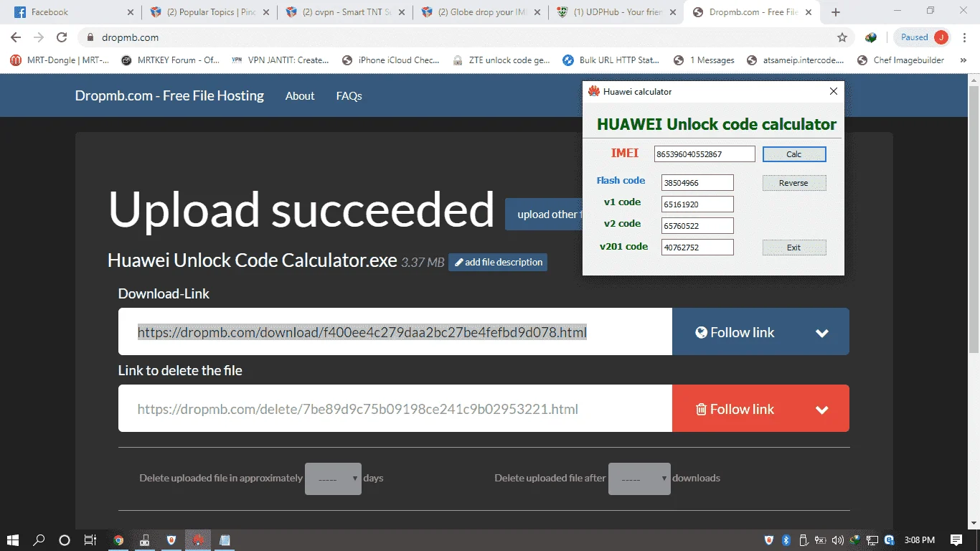Select the v201 code field value
Viewport: 980px width, 551px height.
pos(697,248)
